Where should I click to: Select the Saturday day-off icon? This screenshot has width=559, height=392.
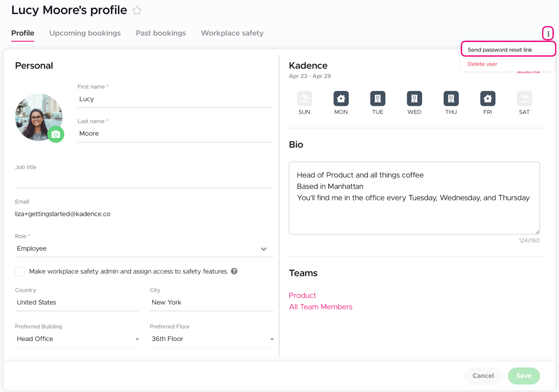click(524, 99)
